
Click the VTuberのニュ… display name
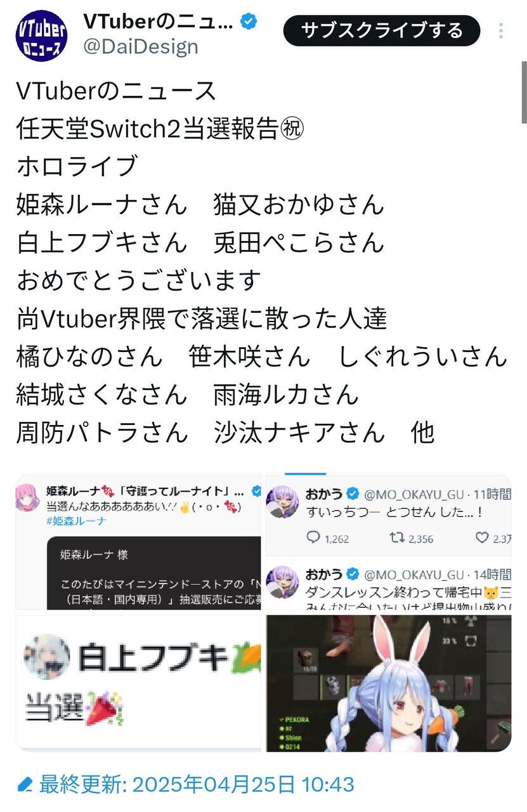coord(159,22)
